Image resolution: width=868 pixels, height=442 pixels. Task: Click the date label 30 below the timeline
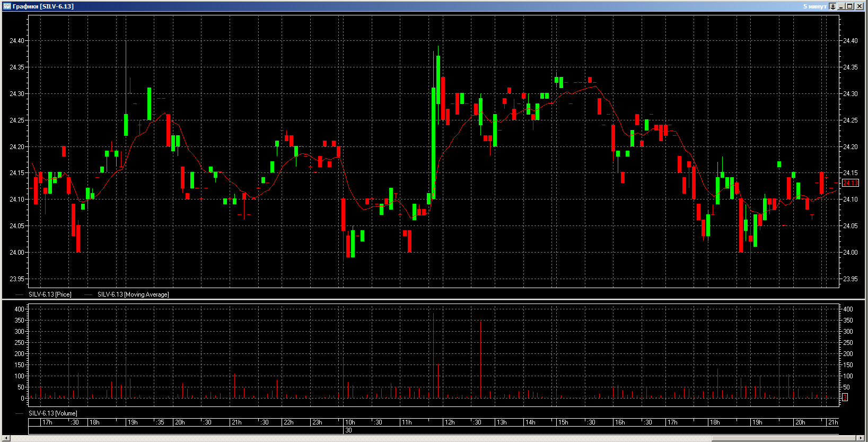(x=348, y=430)
